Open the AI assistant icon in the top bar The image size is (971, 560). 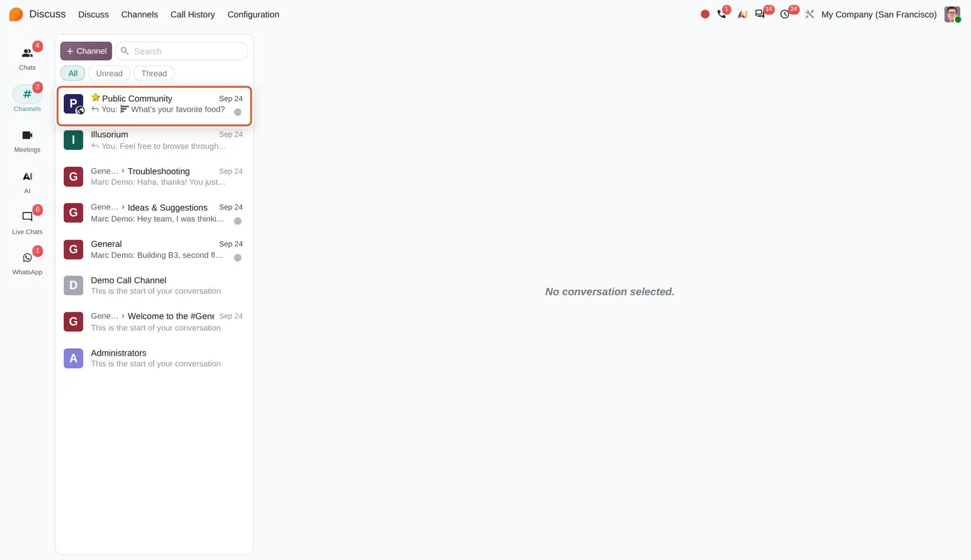click(742, 14)
